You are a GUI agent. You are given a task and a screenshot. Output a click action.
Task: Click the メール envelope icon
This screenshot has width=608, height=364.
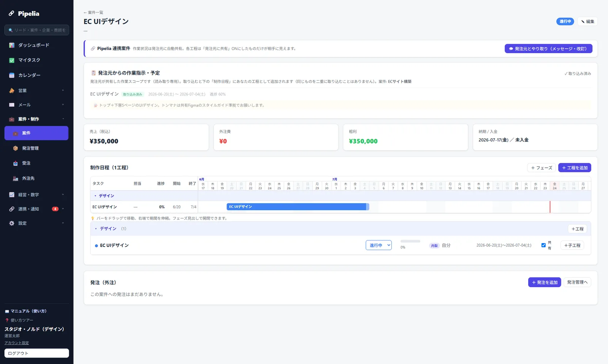12,105
